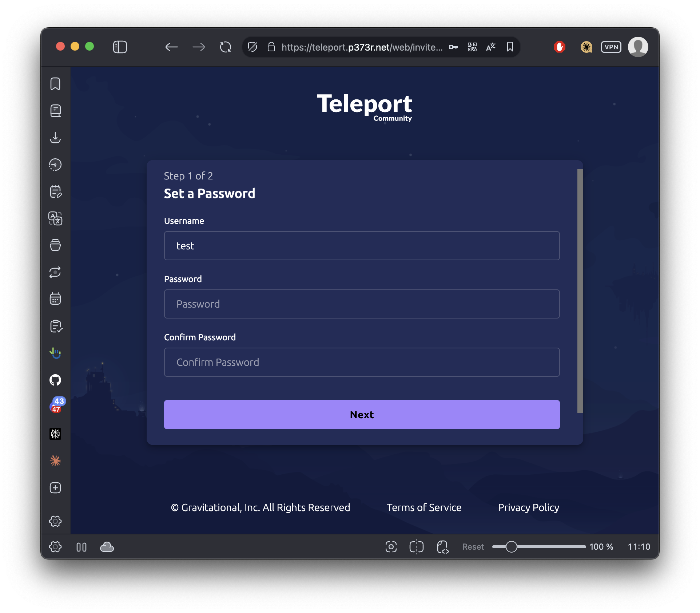Reload the Teleport invite page
The height and width of the screenshot is (613, 700).
pos(226,47)
